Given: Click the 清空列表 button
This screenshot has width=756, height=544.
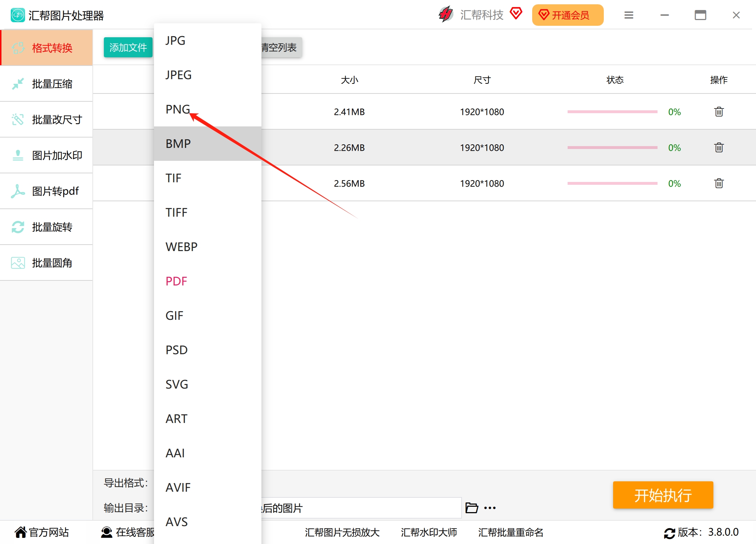Looking at the screenshot, I should 281,47.
